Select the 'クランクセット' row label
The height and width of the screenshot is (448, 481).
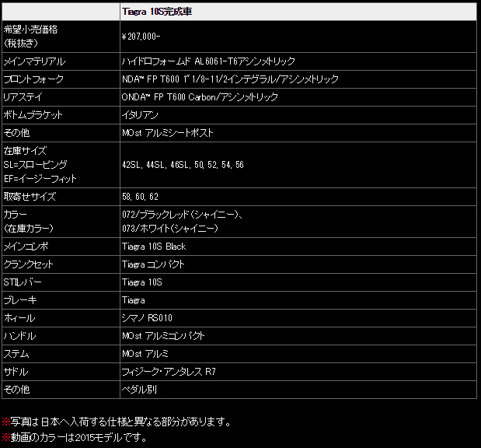29,264
